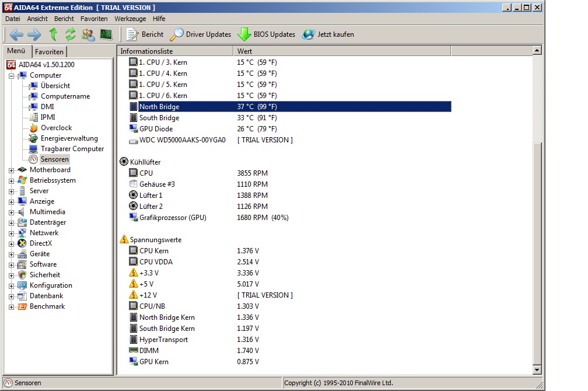Click the Wert column header
Viewport: 588px width, 391px height.
pos(342,51)
